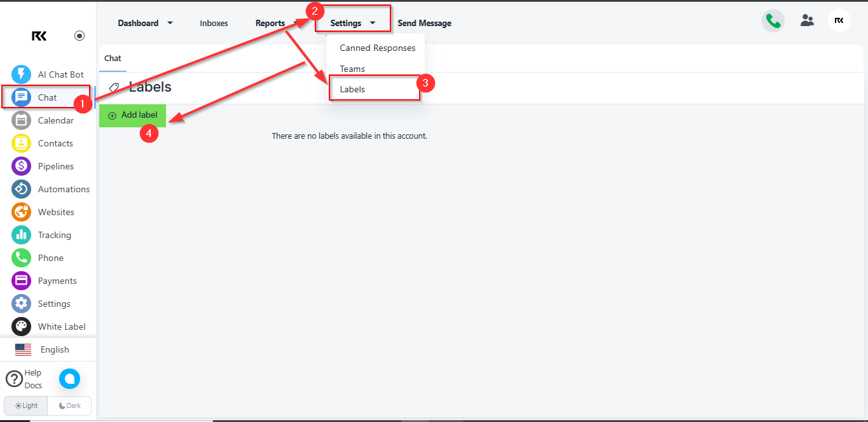Switch to Dark theme mode
Screen dimensions: 868x422
pyautogui.click(x=69, y=405)
